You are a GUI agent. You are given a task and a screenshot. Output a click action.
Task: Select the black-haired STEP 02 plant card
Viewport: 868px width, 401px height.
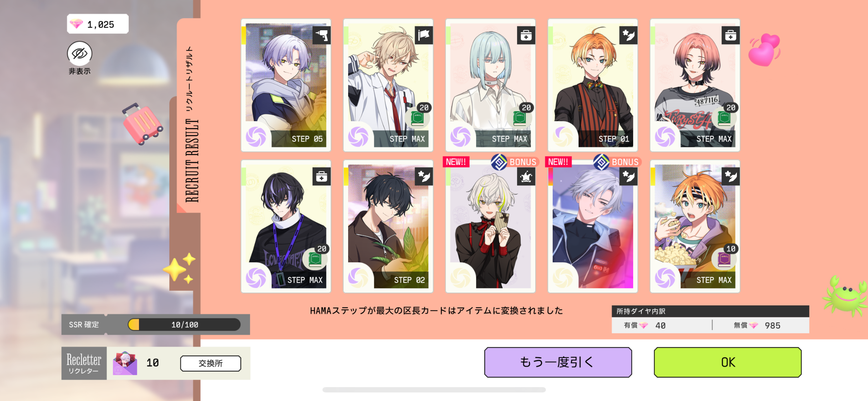388,226
